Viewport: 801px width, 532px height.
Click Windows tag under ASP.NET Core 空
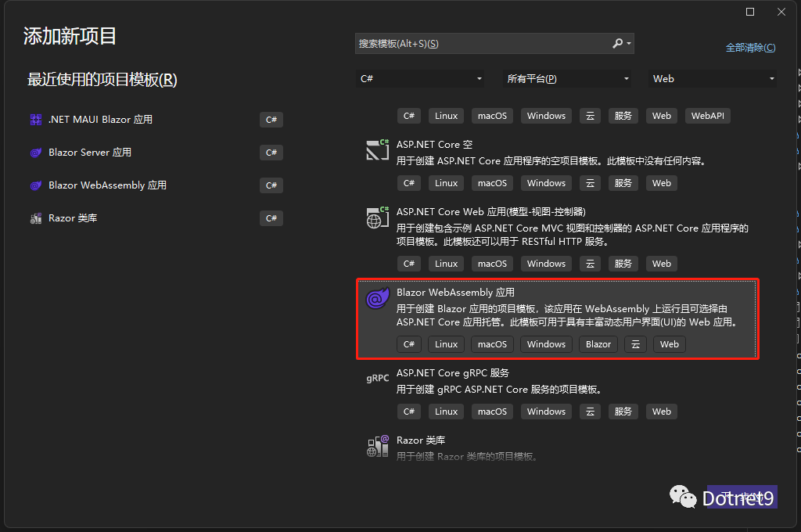coord(546,183)
